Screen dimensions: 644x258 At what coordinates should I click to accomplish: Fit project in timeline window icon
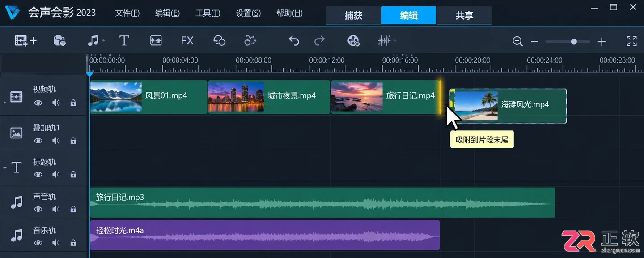pyautogui.click(x=631, y=41)
